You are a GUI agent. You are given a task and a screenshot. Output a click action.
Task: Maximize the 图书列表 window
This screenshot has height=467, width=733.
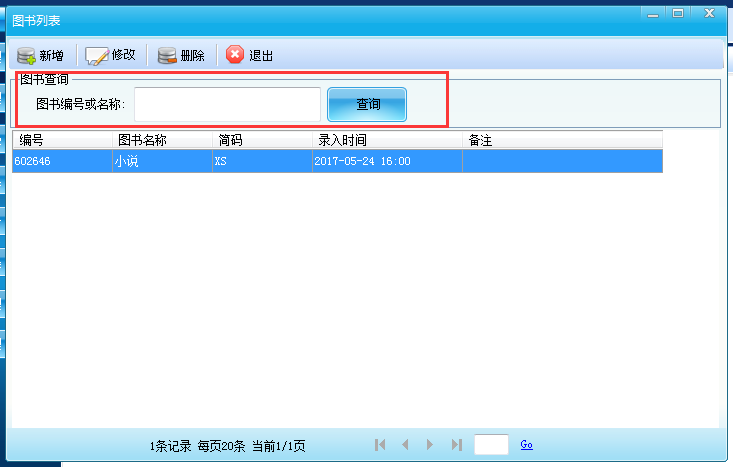tap(678, 14)
